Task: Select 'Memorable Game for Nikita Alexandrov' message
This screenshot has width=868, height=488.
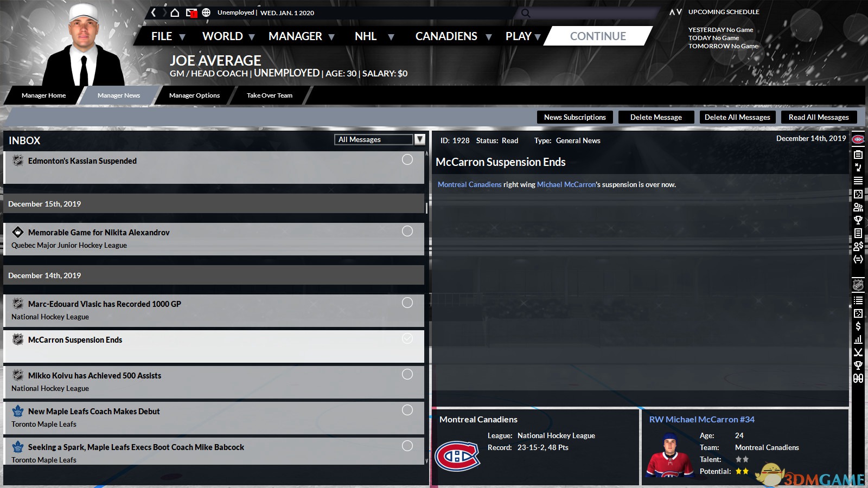Action: (214, 239)
